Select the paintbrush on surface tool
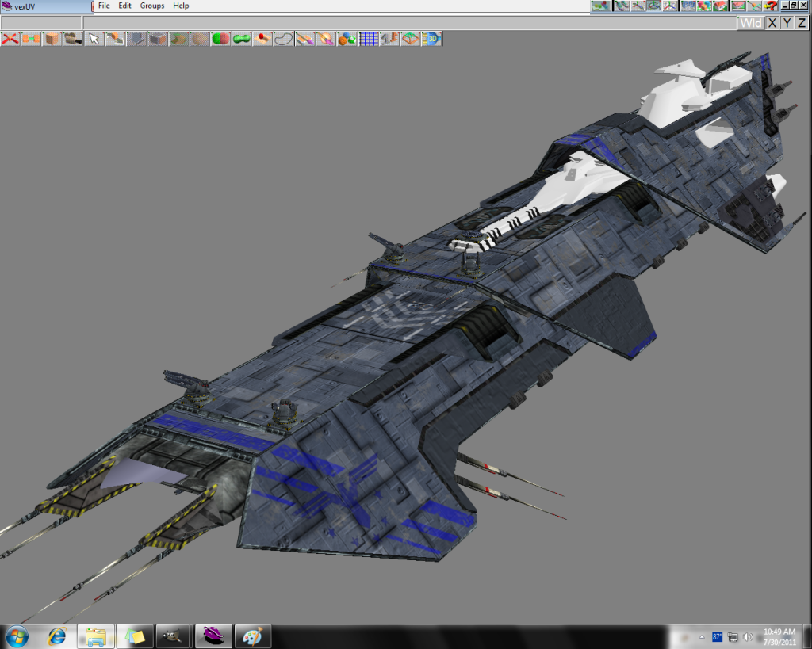This screenshot has width=812, height=649. [305, 39]
